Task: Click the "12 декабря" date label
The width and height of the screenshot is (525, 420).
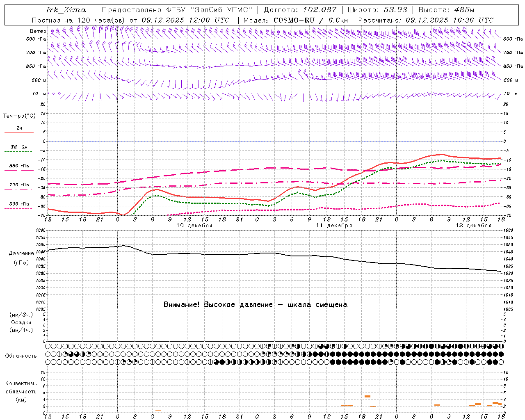Action: pos(473,226)
